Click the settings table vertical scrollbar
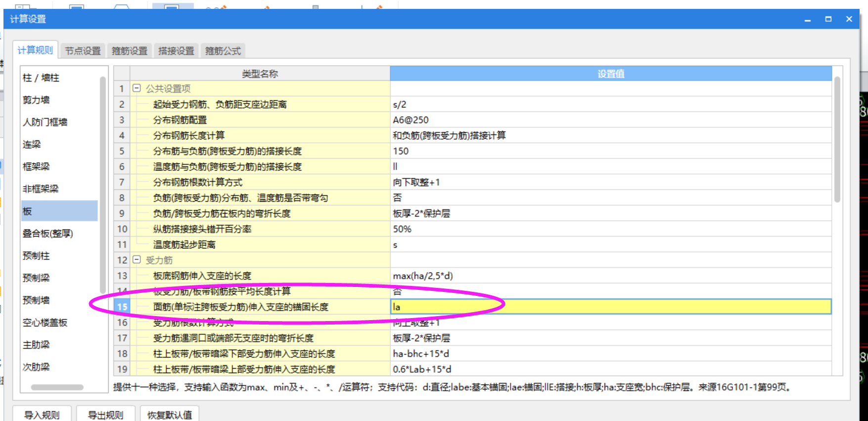 [837, 140]
